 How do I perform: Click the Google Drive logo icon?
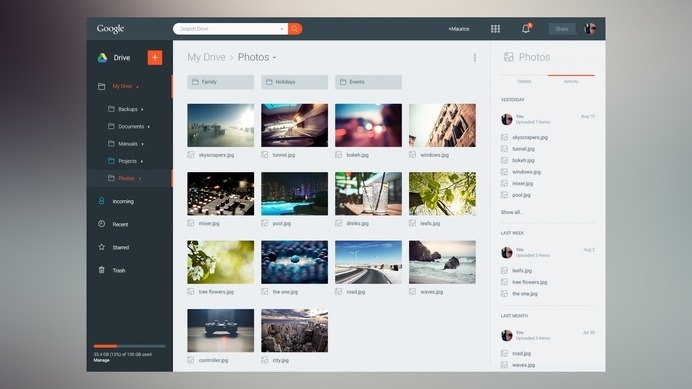point(102,57)
